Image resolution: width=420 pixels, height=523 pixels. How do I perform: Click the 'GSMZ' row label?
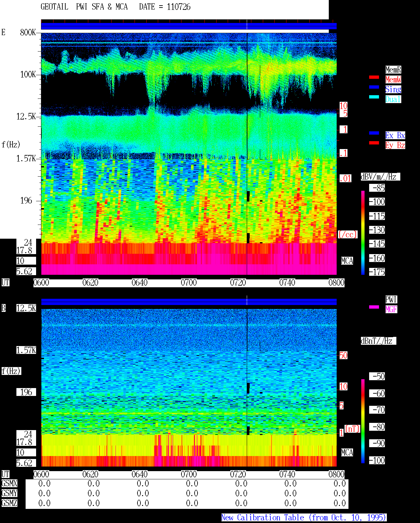tap(9, 503)
